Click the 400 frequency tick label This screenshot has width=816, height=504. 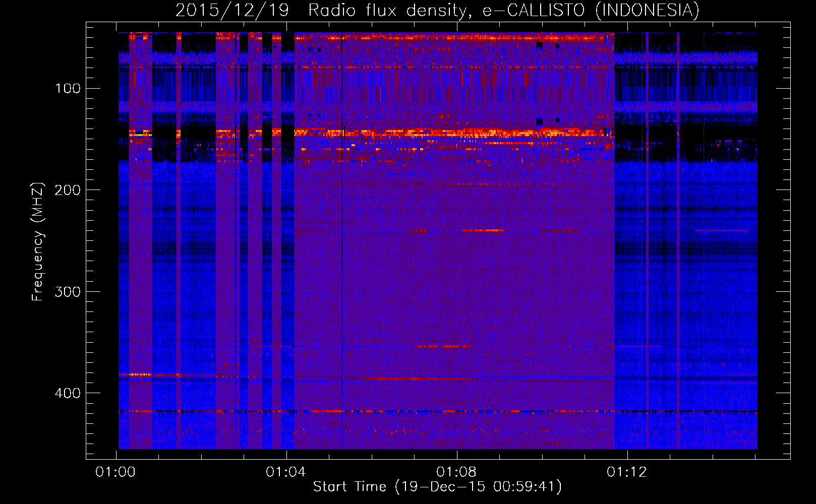pyautogui.click(x=68, y=393)
